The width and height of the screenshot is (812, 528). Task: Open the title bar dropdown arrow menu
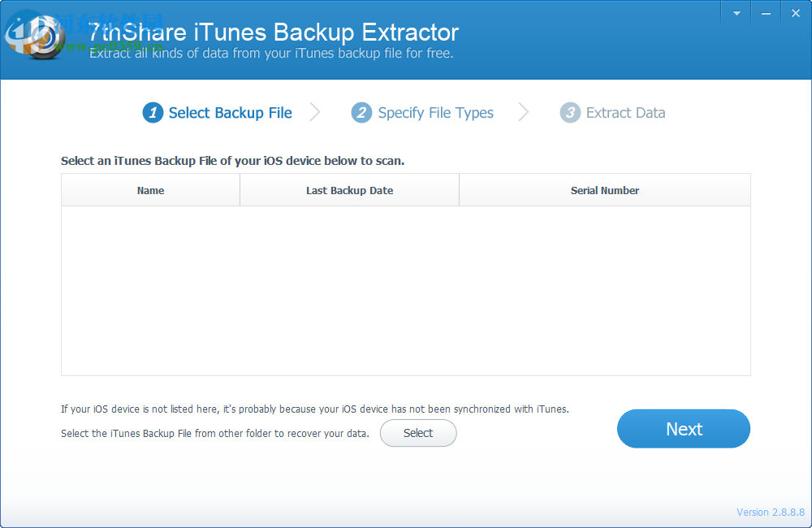tap(736, 13)
